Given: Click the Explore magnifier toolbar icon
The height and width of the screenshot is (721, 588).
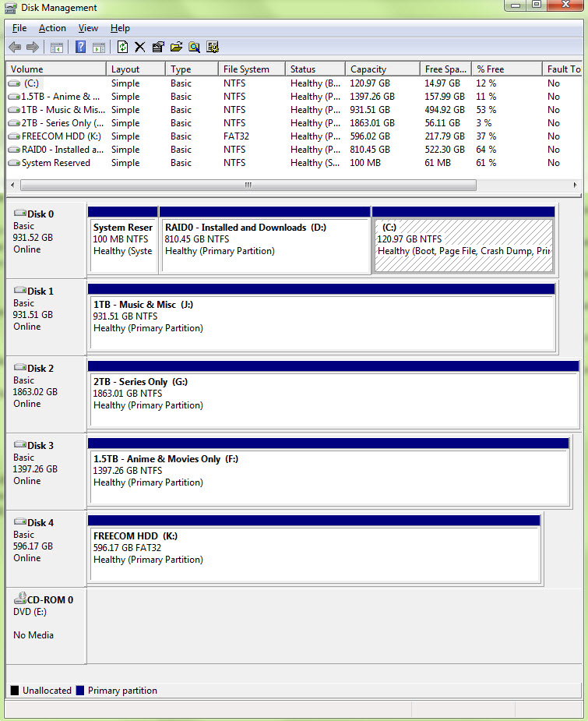Looking at the screenshot, I should click(x=195, y=47).
